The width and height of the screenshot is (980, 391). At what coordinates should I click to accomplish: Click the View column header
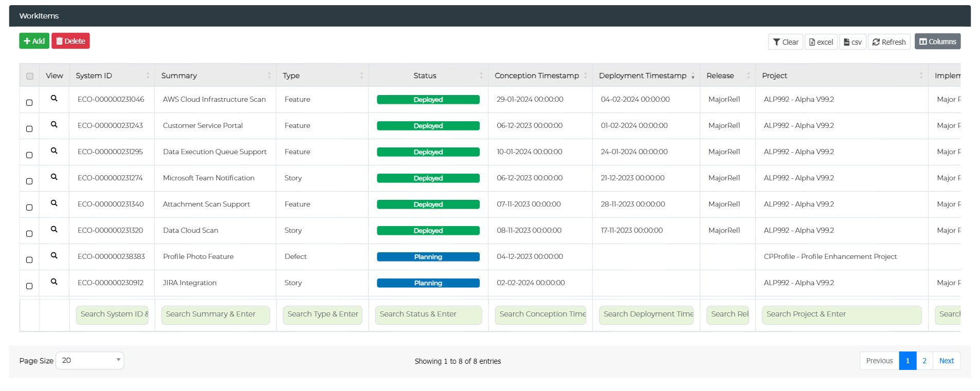[x=55, y=76]
